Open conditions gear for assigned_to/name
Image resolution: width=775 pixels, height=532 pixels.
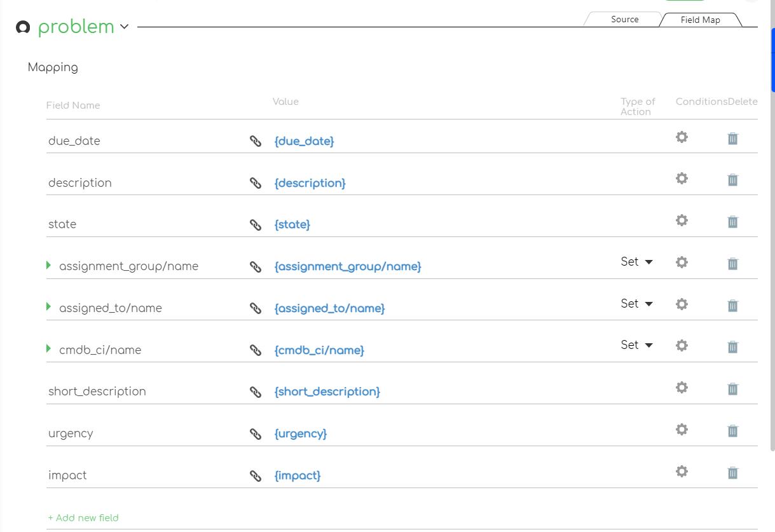[x=682, y=304]
